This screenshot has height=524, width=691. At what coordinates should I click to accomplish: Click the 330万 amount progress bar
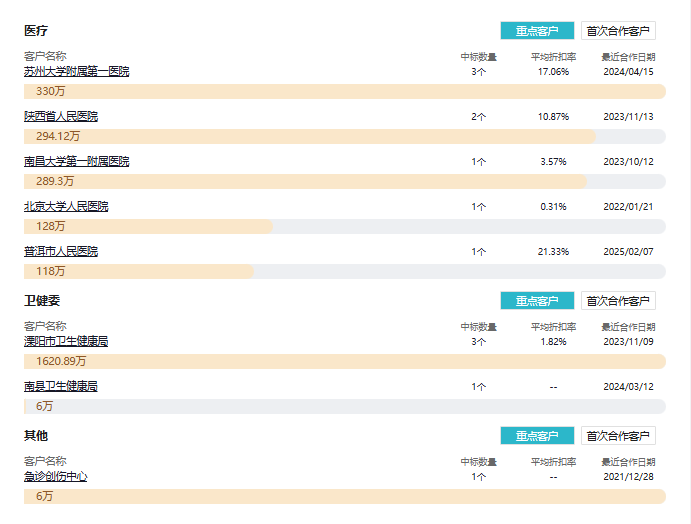[344, 92]
